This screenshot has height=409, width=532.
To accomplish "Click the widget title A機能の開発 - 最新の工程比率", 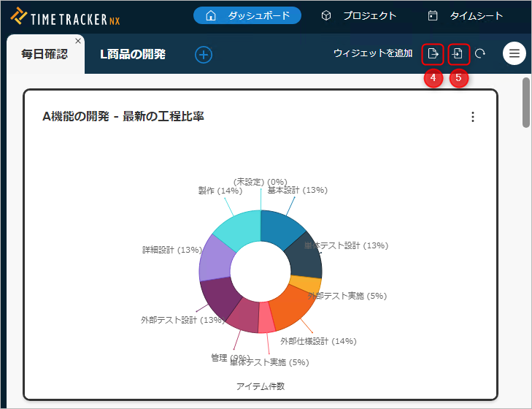I will [x=123, y=116].
